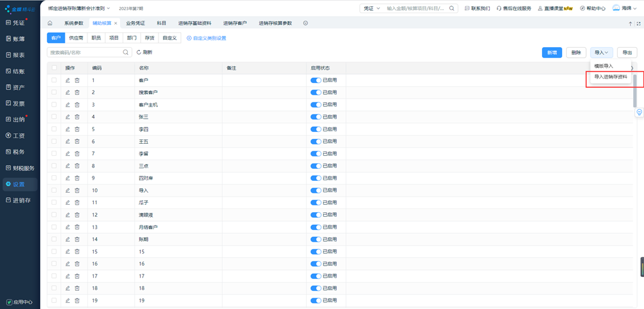Screen dimensions: 644x309
Task: Open the 帮助中心 link
Action: tap(592, 8)
